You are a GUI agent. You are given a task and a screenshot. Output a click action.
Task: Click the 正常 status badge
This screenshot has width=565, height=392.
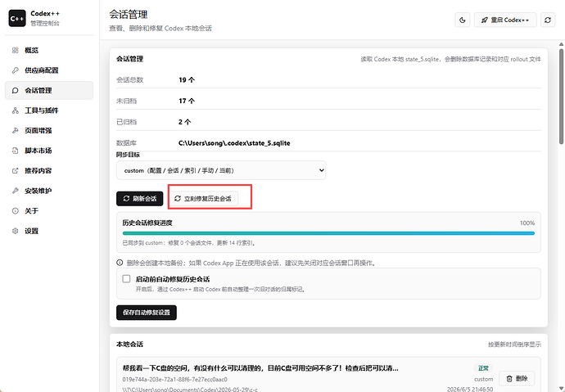click(483, 368)
